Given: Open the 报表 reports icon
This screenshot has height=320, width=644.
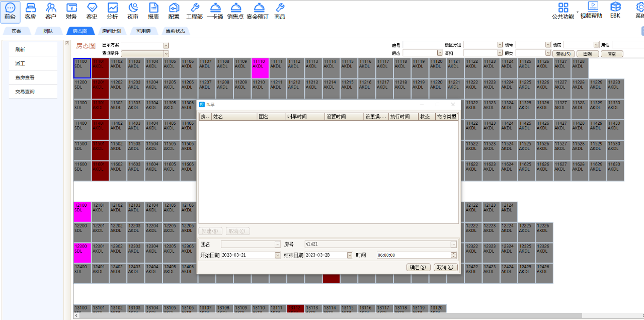Looking at the screenshot, I should tap(153, 11).
